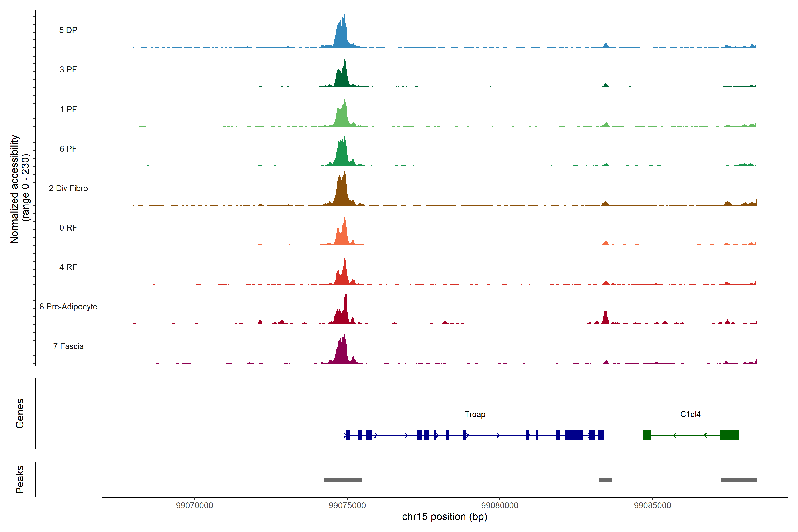The image size is (798, 532).
Task: Click the 8 Pre-Adipocyte track label
Action: coord(68,307)
